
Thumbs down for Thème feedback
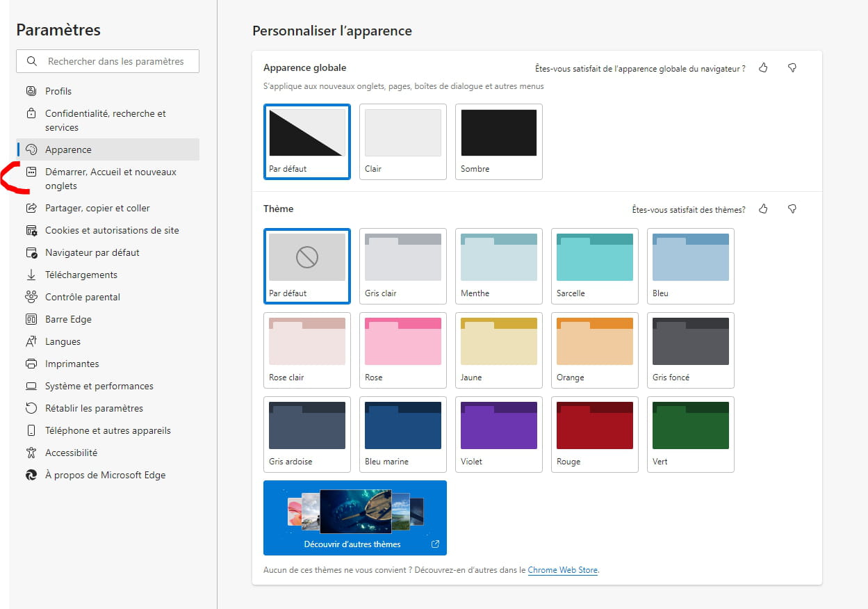[792, 209]
